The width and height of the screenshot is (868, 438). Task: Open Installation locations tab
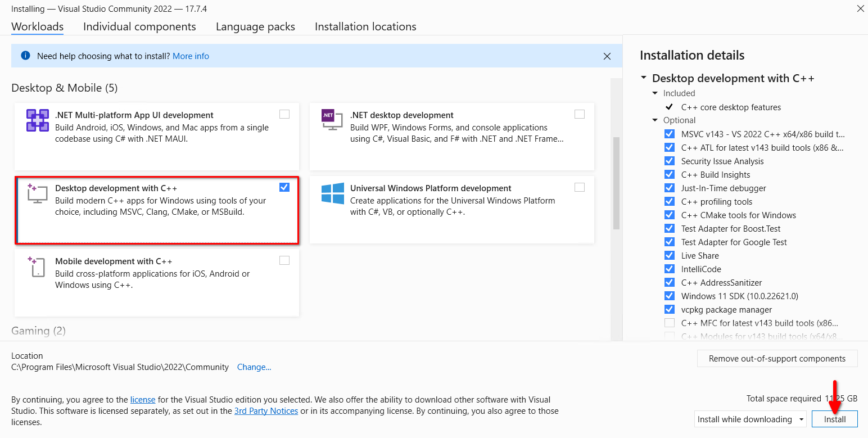coord(365,26)
